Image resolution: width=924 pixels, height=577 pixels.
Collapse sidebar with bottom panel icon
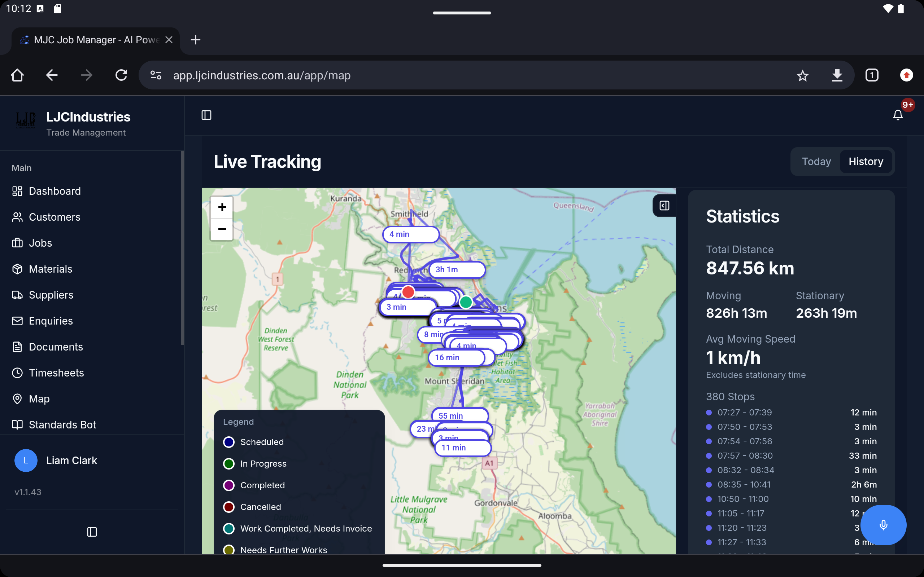point(92,532)
